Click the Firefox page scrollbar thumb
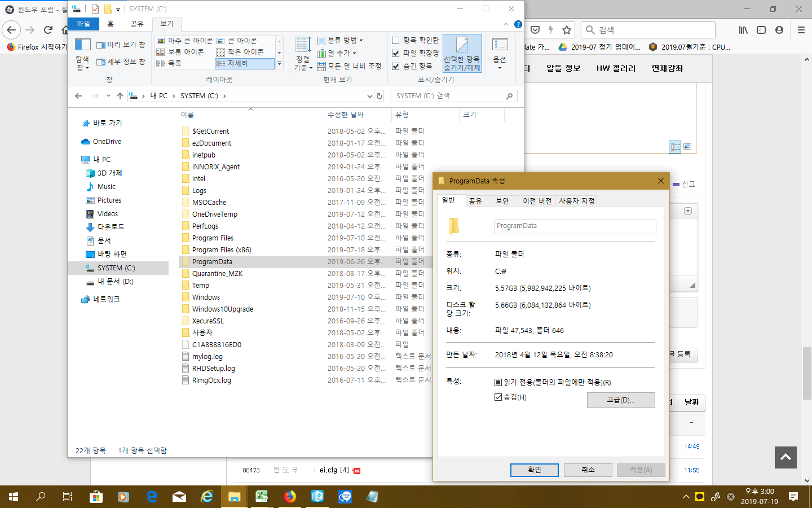 click(807, 373)
